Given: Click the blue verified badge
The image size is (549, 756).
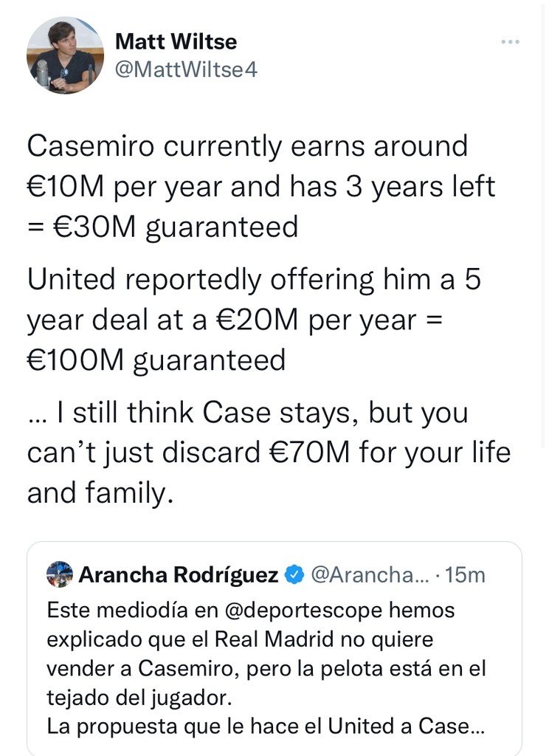Looking at the screenshot, I should tap(294, 574).
